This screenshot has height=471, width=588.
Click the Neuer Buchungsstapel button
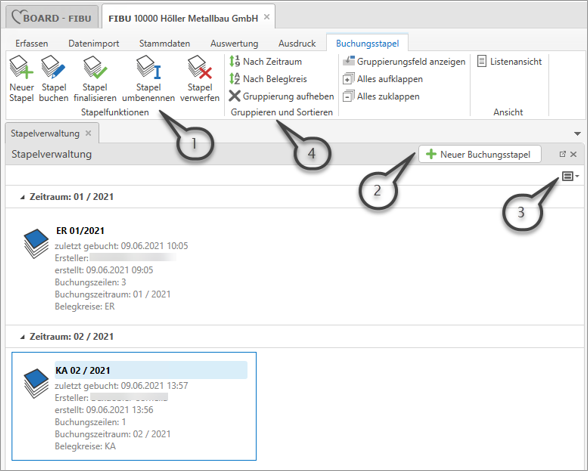[x=480, y=154]
